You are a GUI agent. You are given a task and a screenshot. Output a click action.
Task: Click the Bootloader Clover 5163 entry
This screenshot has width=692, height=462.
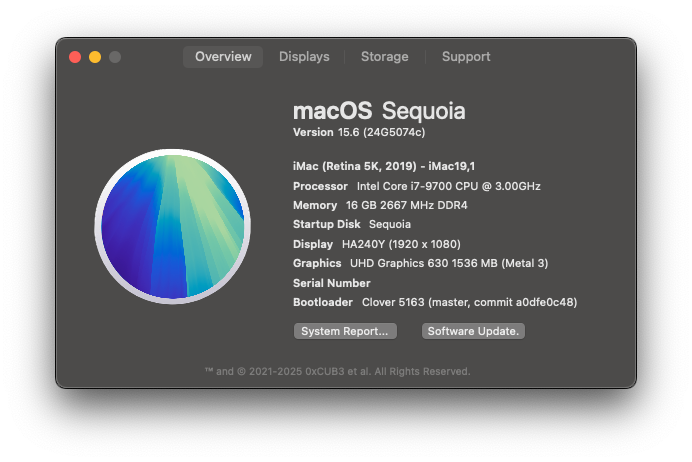[435, 302]
